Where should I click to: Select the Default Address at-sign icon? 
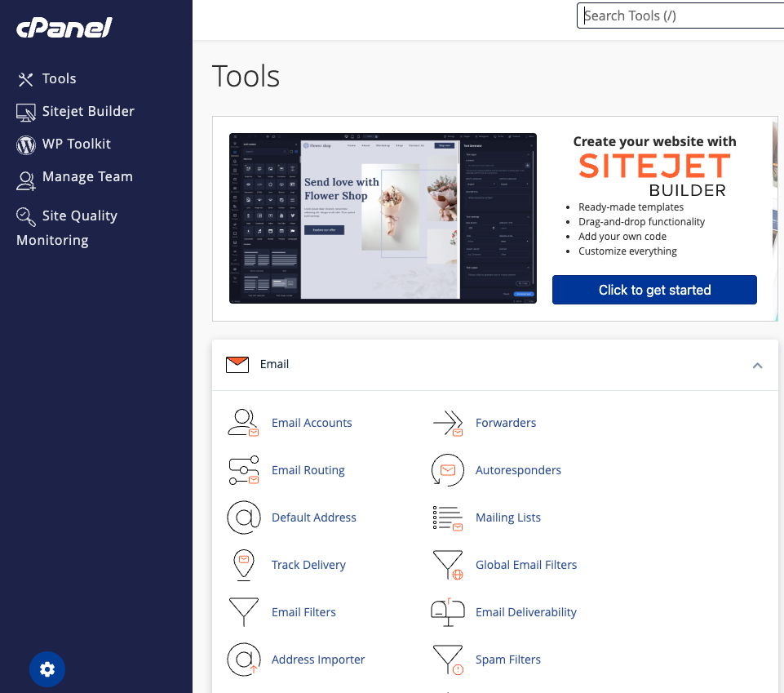[x=244, y=518]
